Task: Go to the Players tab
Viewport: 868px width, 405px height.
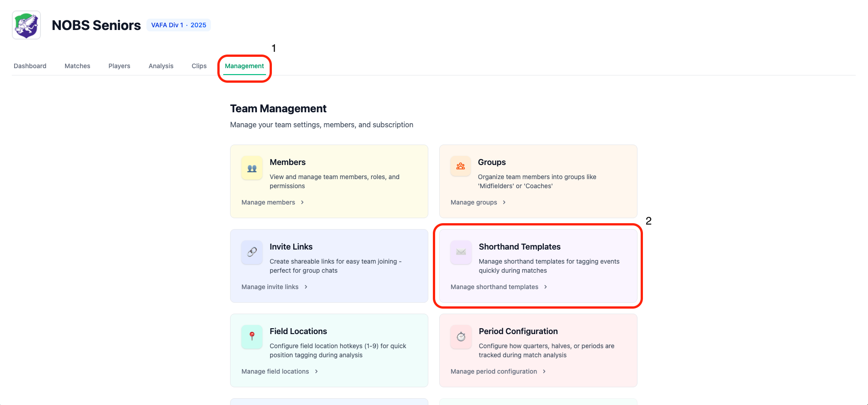Action: point(119,66)
